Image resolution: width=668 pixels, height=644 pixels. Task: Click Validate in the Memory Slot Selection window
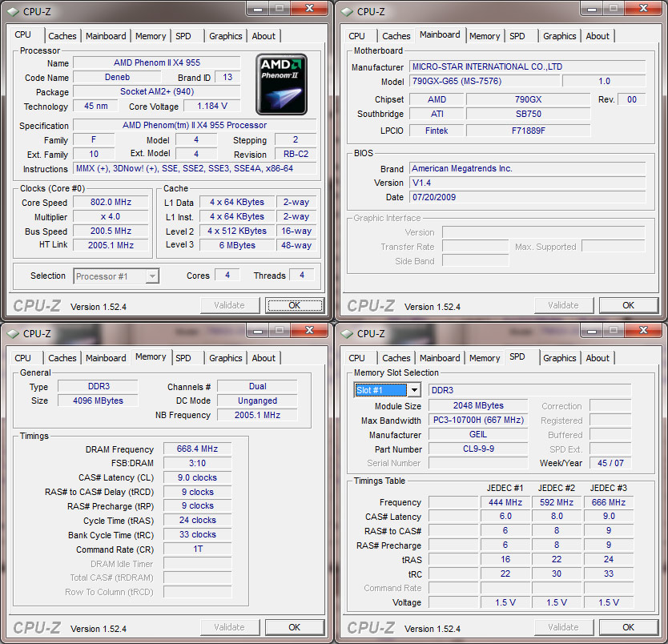pos(564,627)
